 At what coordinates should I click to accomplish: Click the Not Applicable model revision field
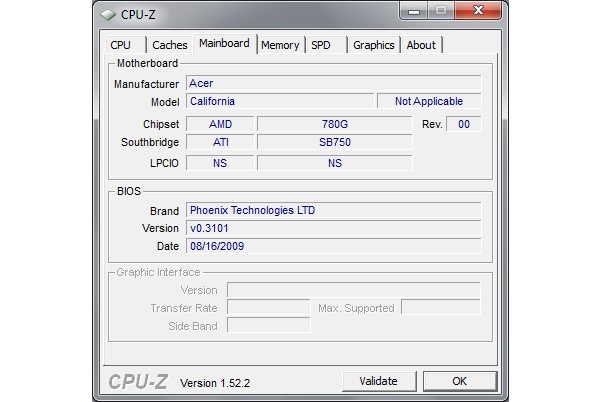(429, 101)
